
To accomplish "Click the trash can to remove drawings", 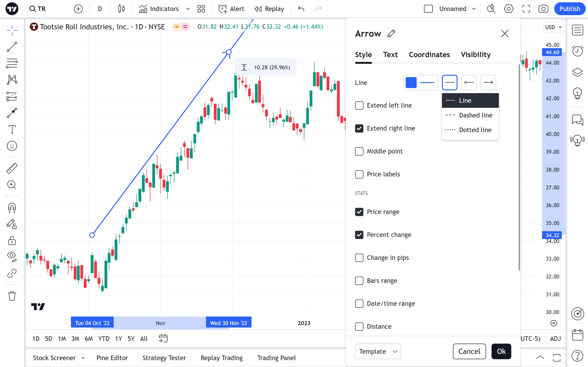I will [x=12, y=296].
